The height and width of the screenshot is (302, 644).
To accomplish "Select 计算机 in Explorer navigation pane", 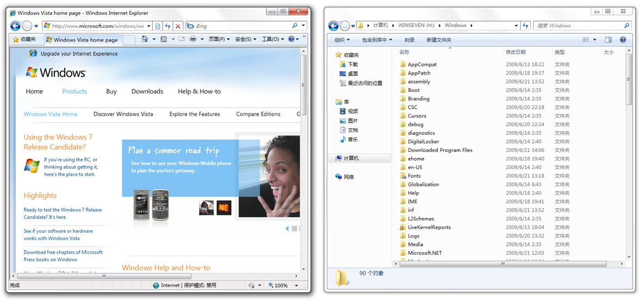I will point(360,158).
